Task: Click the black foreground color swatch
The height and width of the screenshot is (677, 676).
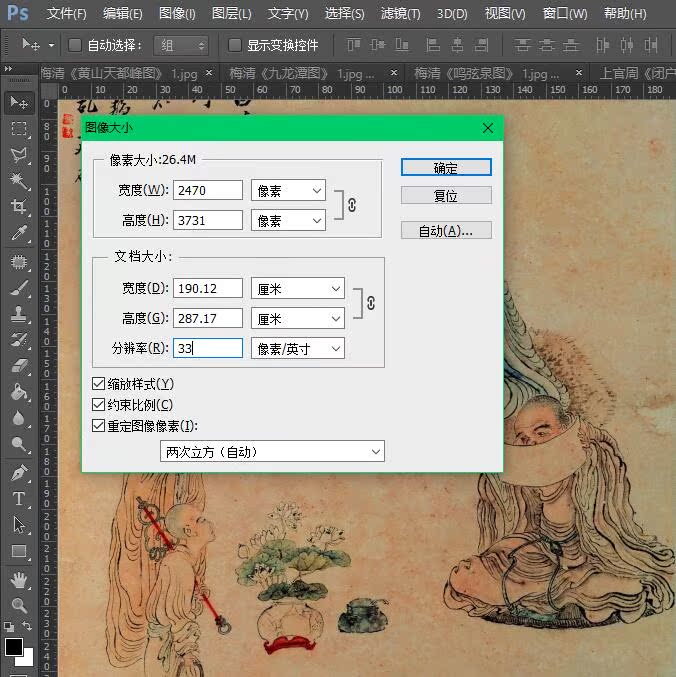Action: pyautogui.click(x=13, y=647)
